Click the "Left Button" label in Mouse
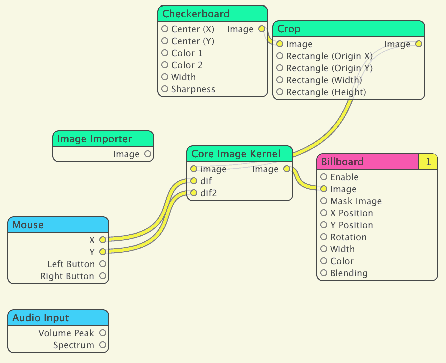Image resolution: width=446 pixels, height=363 pixels. pyautogui.click(x=71, y=264)
